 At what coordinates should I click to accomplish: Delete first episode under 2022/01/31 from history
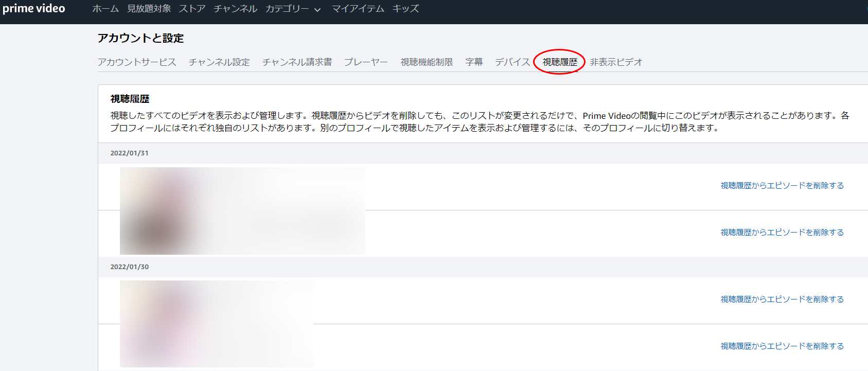[782, 186]
